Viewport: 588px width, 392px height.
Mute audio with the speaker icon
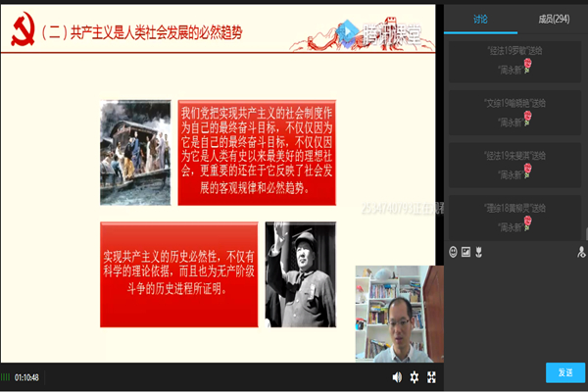[x=397, y=377]
